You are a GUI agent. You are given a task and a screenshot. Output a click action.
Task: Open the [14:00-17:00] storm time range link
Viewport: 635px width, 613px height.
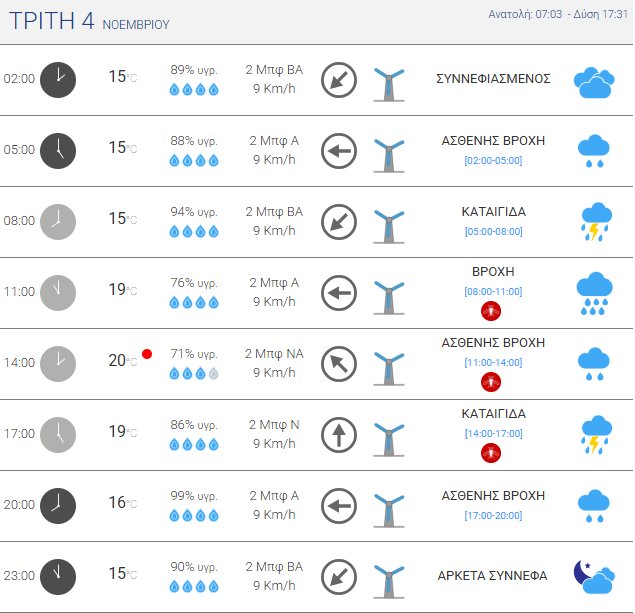point(493,433)
